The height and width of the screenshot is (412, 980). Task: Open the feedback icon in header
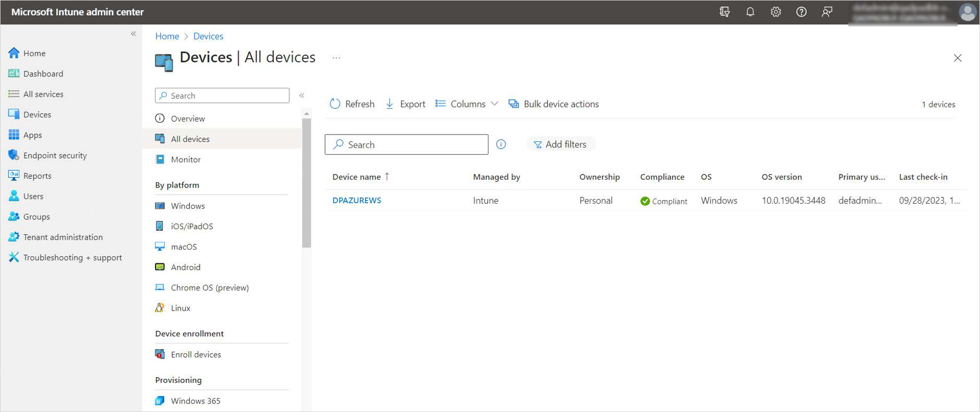827,12
